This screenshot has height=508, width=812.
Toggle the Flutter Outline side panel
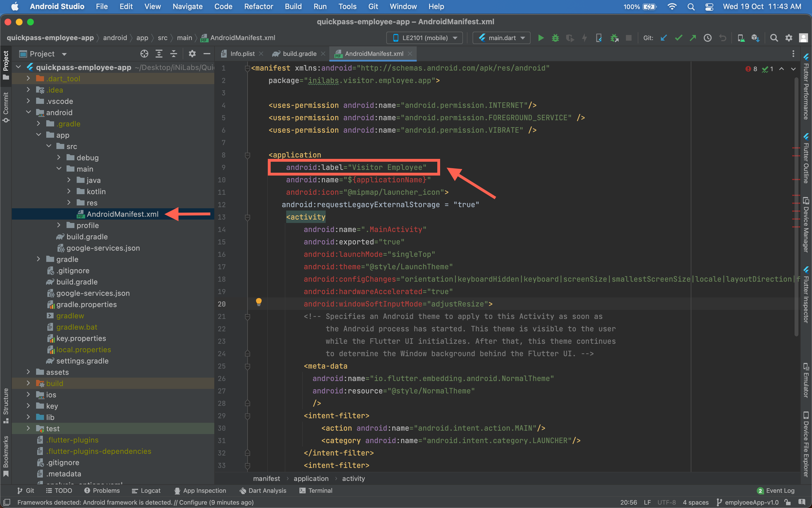click(806, 158)
